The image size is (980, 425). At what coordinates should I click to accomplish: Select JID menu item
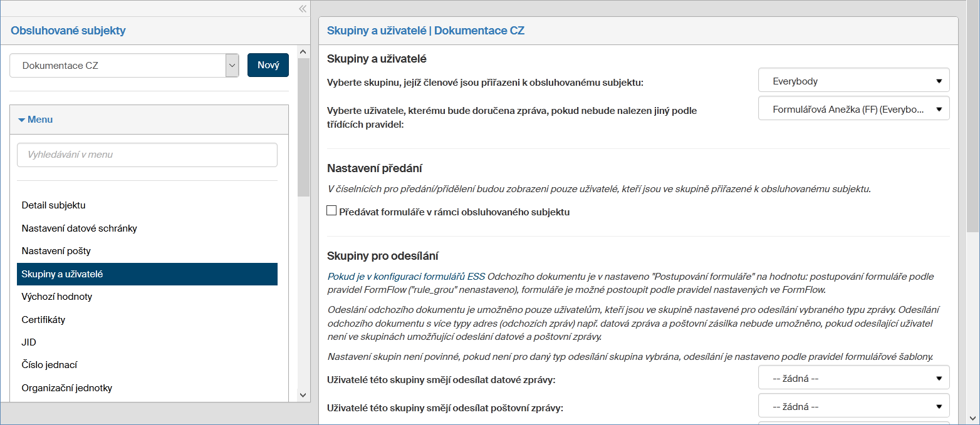tap(29, 342)
